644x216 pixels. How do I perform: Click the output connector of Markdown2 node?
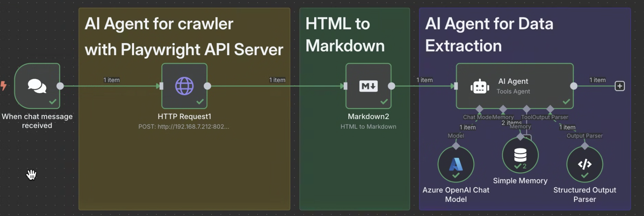[x=391, y=86]
